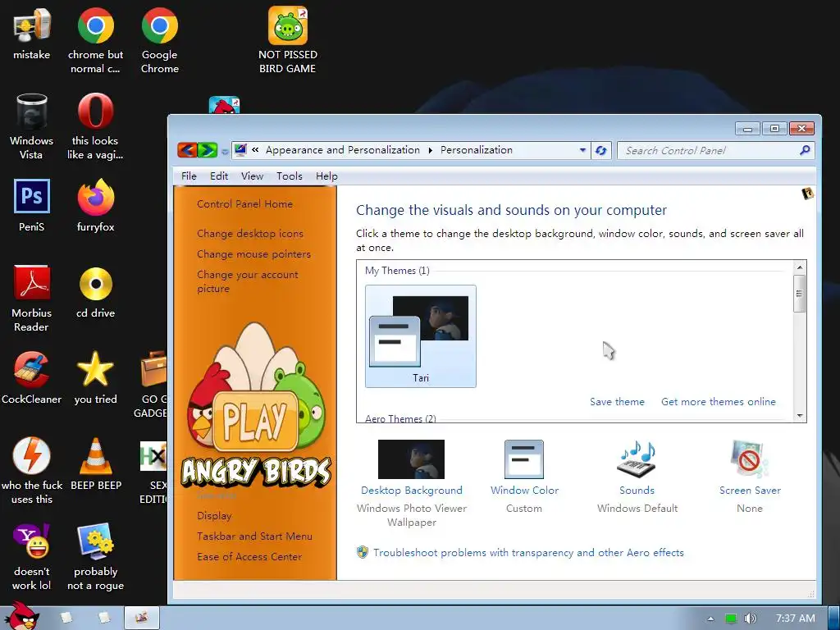Click the Show desktop button
Screen dimensions: 840x630
point(834,618)
